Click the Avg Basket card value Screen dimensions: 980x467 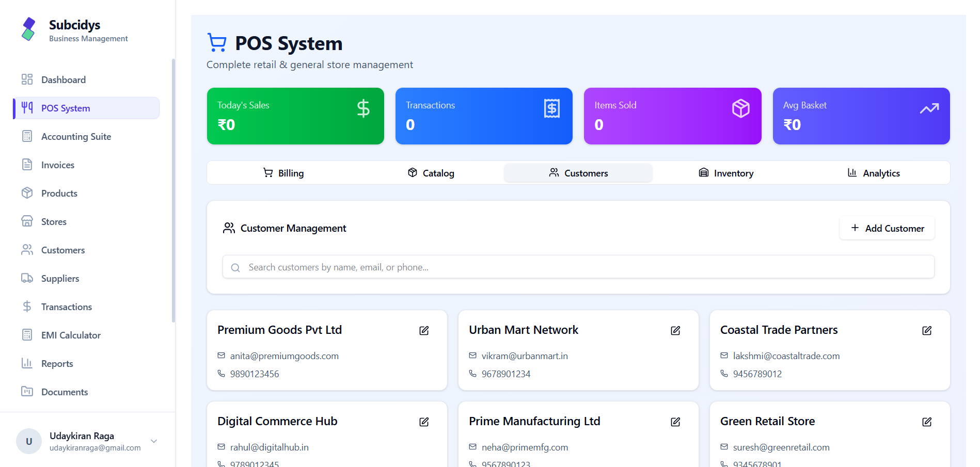point(792,125)
